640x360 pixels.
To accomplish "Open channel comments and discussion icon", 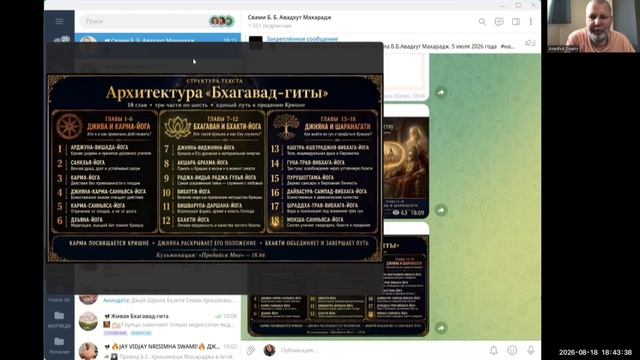I will tap(499, 22).
